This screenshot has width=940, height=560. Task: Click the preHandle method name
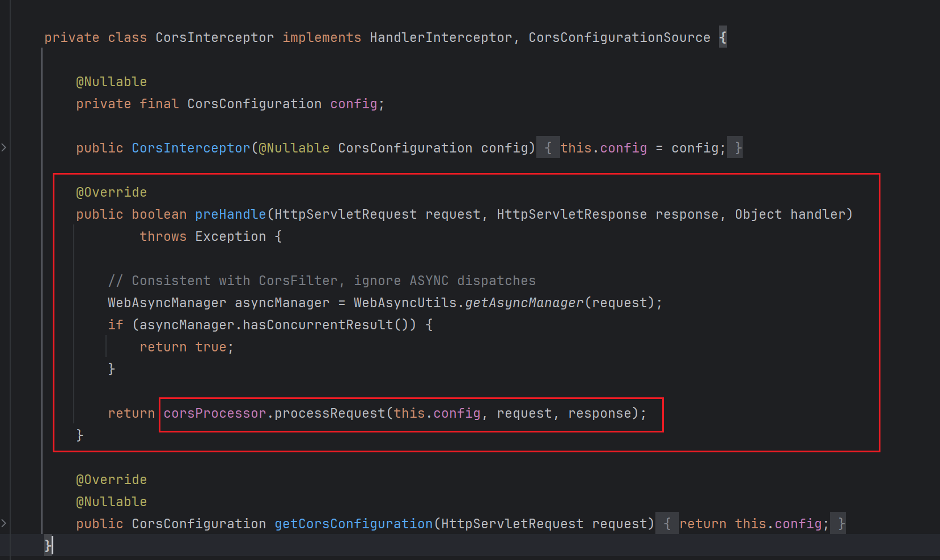tap(230, 214)
